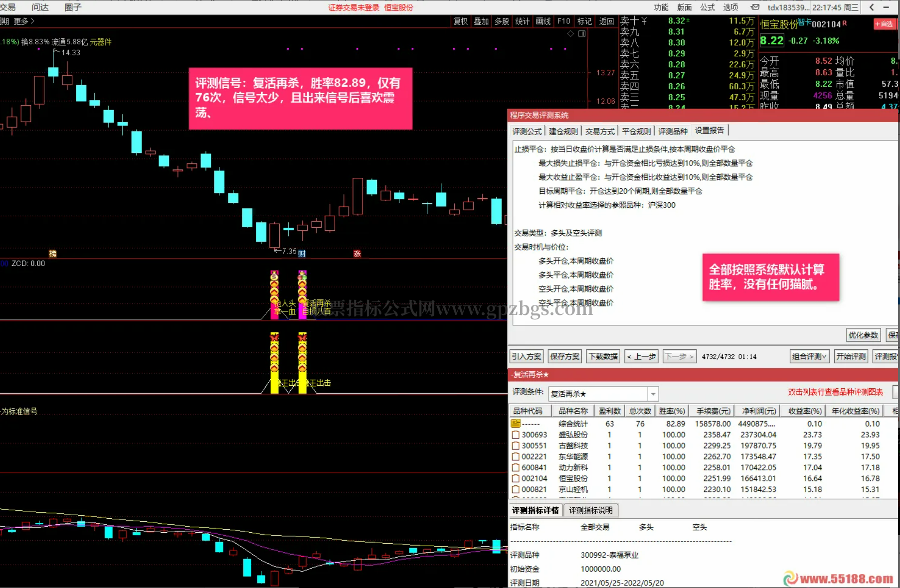Open the 圈子 menu item
Image resolution: width=900 pixels, height=588 pixels.
[73, 7]
